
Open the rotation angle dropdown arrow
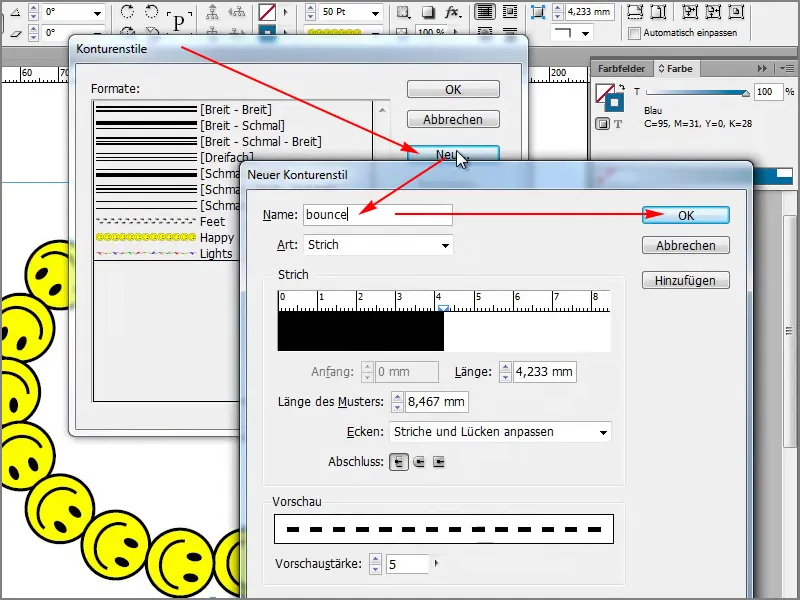[97, 13]
